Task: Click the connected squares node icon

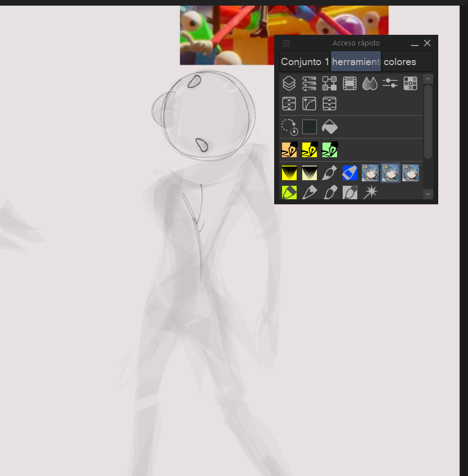Action: tap(329, 84)
